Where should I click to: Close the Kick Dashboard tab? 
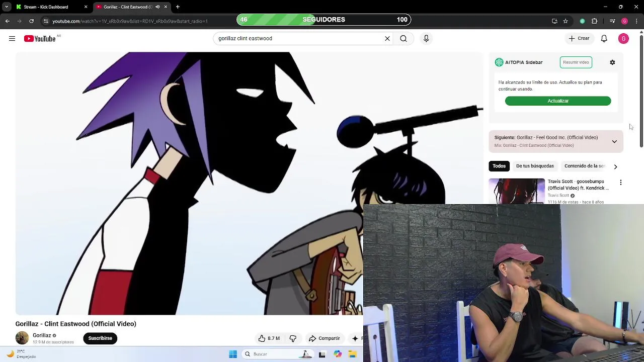86,7
